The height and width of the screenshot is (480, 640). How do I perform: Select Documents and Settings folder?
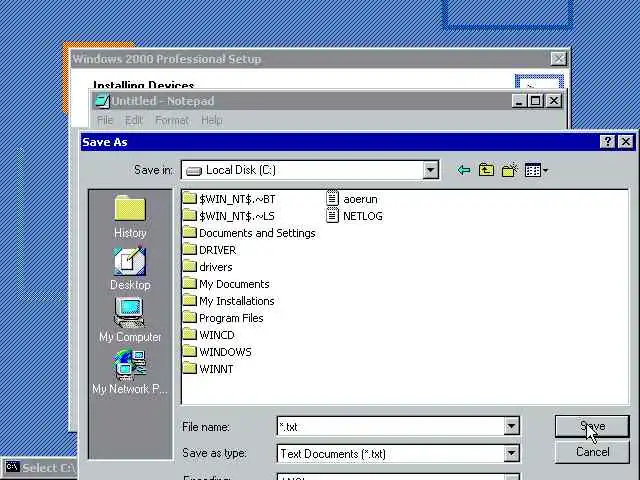249,233
